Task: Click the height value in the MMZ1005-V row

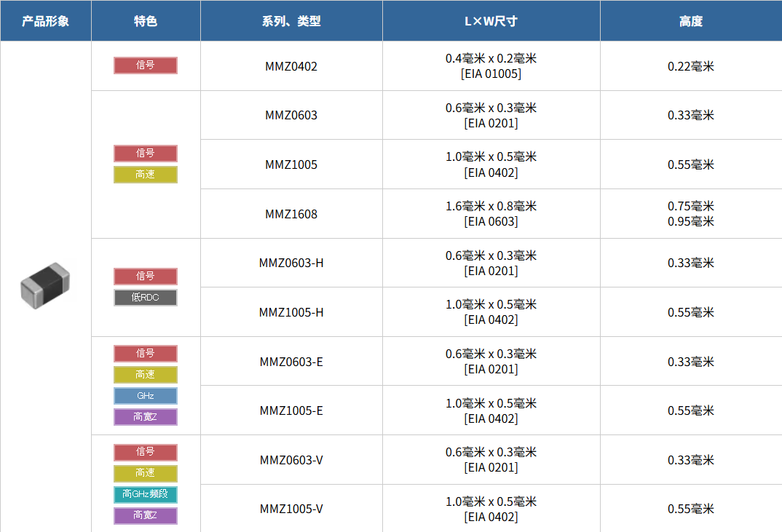Action: 691,509
